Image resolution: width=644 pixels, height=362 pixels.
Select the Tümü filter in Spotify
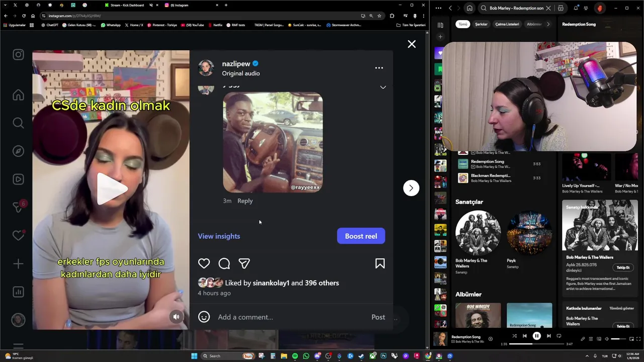(x=463, y=24)
